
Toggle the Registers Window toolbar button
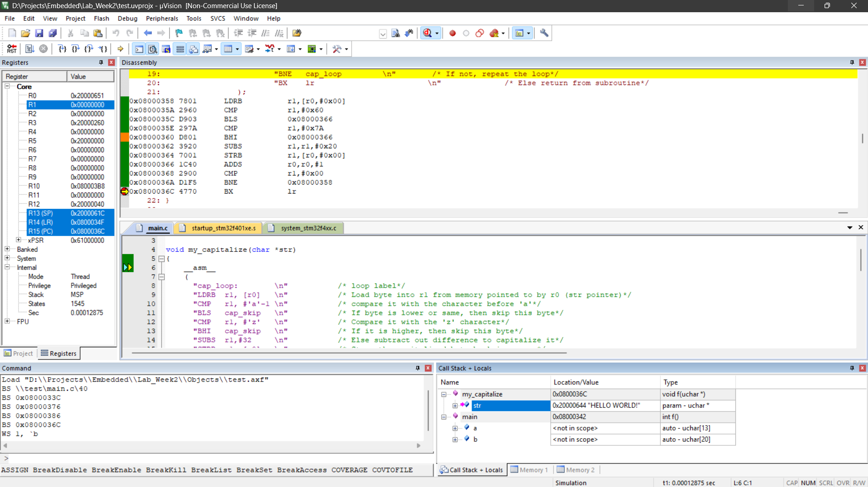click(x=180, y=49)
